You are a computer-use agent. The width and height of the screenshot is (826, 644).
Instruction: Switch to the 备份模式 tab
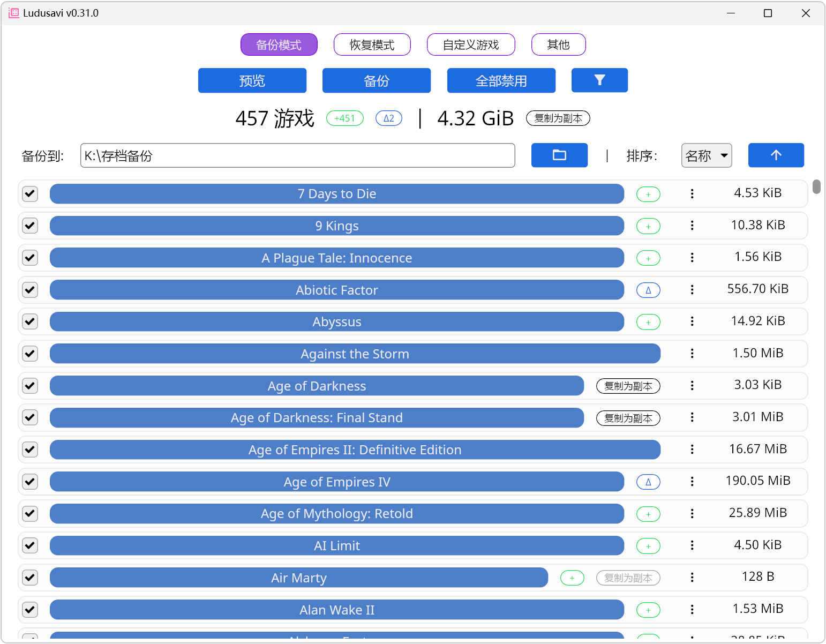tap(279, 44)
